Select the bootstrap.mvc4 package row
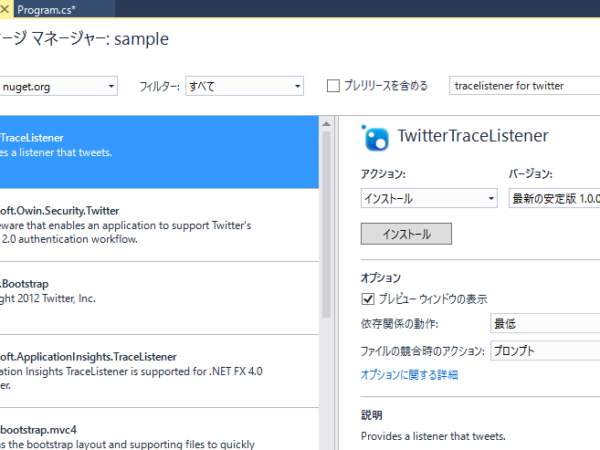Viewport: 600px width, 450px height. (159, 429)
